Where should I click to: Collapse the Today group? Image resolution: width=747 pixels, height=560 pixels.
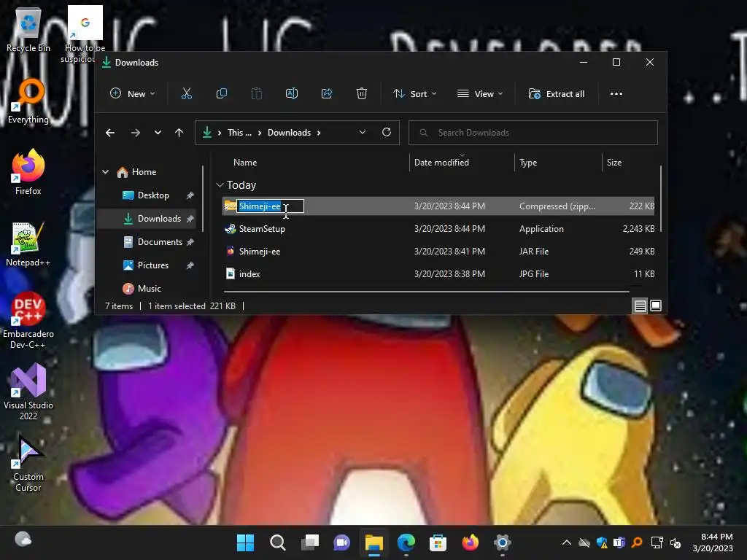coord(220,185)
